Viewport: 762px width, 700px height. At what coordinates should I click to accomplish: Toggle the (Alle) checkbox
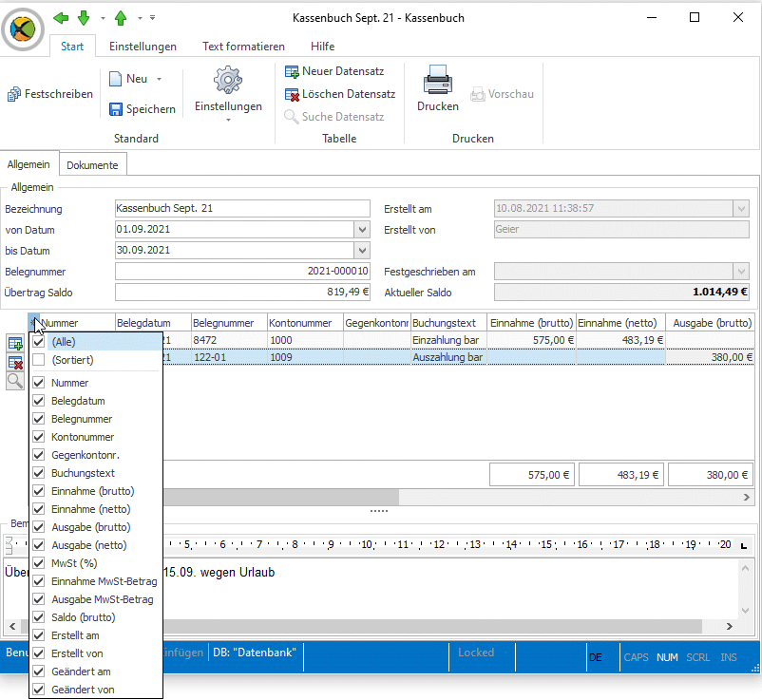pyautogui.click(x=39, y=342)
